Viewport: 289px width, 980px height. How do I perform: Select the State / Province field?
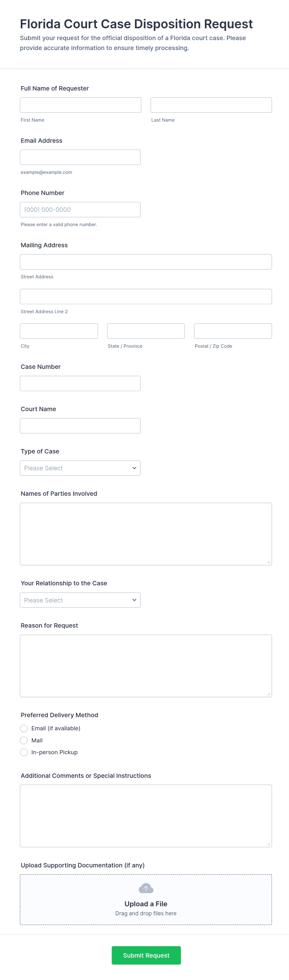pos(146,331)
